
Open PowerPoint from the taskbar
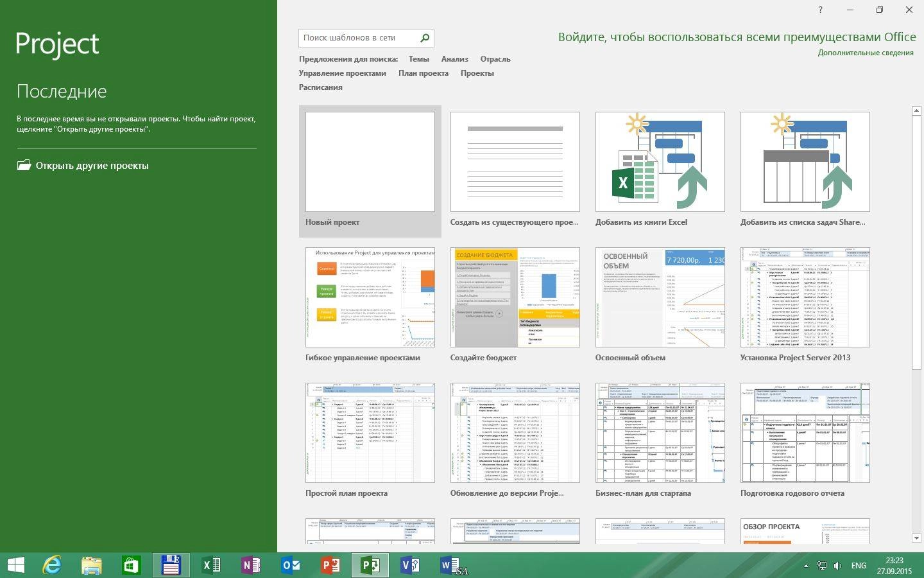[x=330, y=565]
